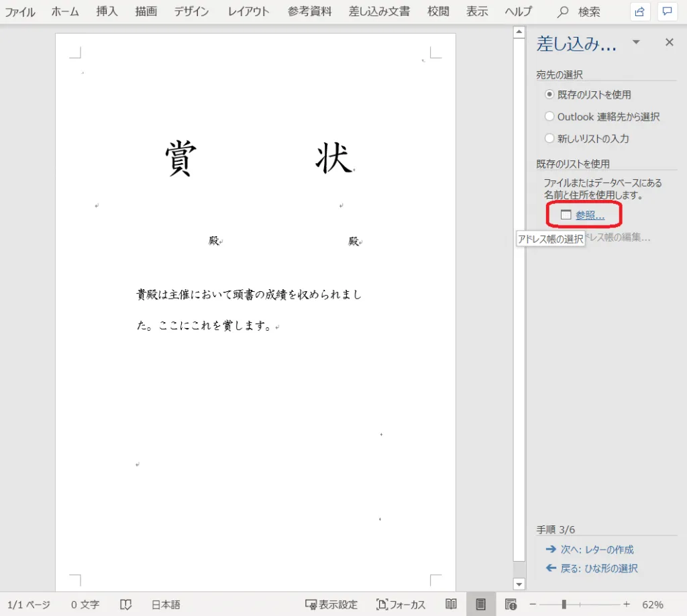Screen dimensions: 687x616
Task: Choose Outlook 連絡先から選択 option
Action: pyautogui.click(x=550, y=117)
